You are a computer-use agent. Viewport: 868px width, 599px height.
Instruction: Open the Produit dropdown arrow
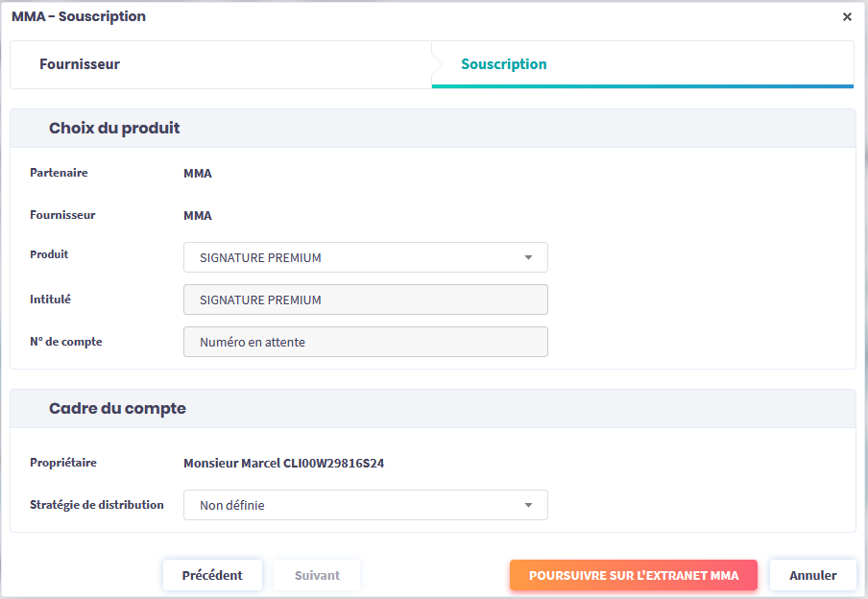528,257
